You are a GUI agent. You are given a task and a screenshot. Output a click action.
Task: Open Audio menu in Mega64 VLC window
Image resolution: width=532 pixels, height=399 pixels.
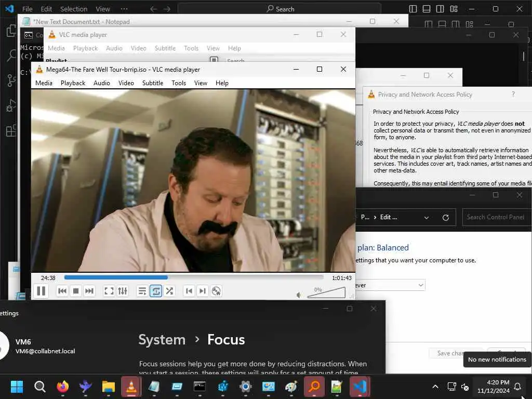[102, 83]
